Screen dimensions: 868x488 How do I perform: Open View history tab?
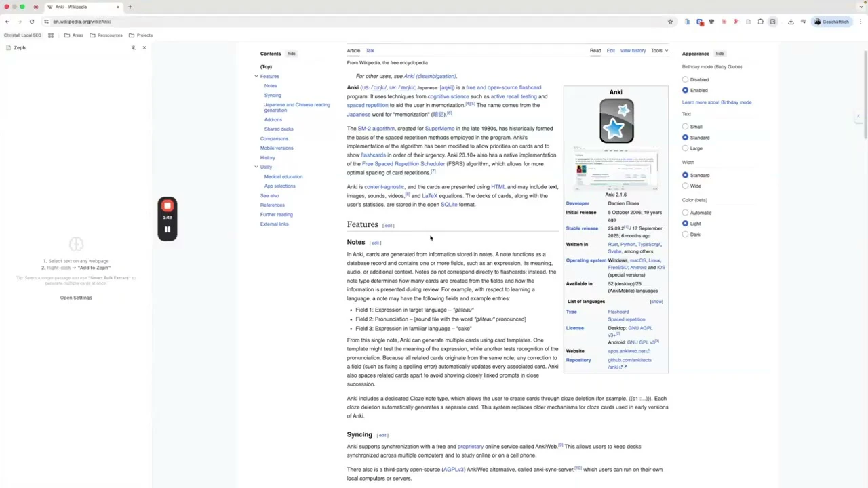[x=633, y=51]
